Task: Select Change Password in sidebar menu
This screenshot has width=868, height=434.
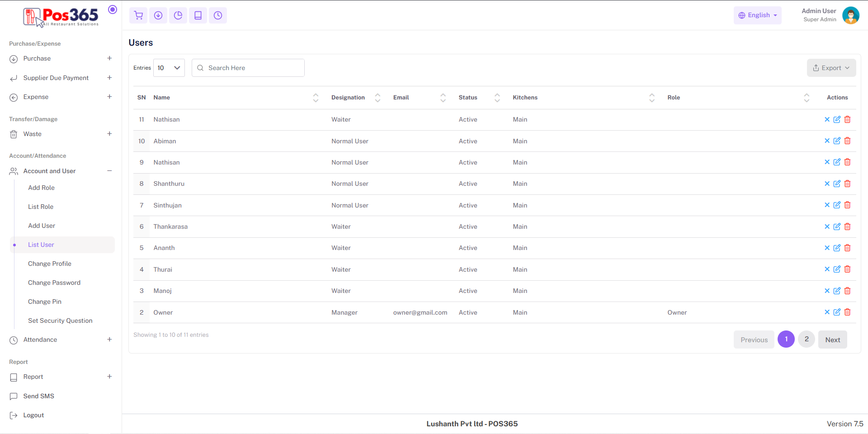Action: pyautogui.click(x=54, y=283)
